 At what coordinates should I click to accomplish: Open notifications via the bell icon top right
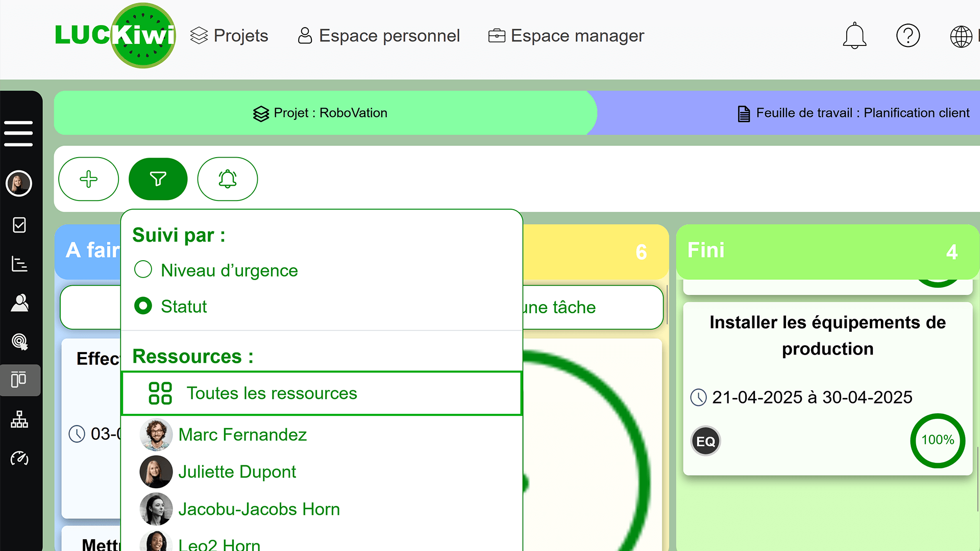point(854,36)
